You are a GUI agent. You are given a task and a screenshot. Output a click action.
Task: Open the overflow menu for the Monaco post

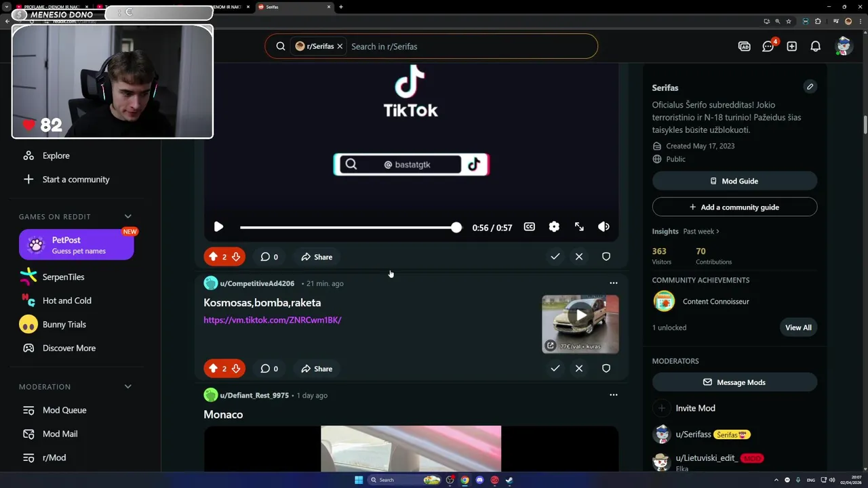(614, 395)
